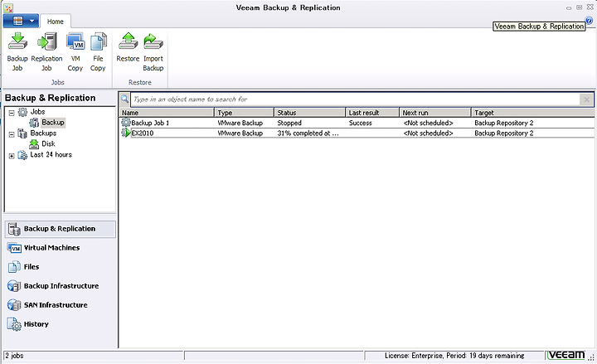Click the Last 24 hours tree icon
The height and width of the screenshot is (364, 597).
pyautogui.click(x=23, y=155)
